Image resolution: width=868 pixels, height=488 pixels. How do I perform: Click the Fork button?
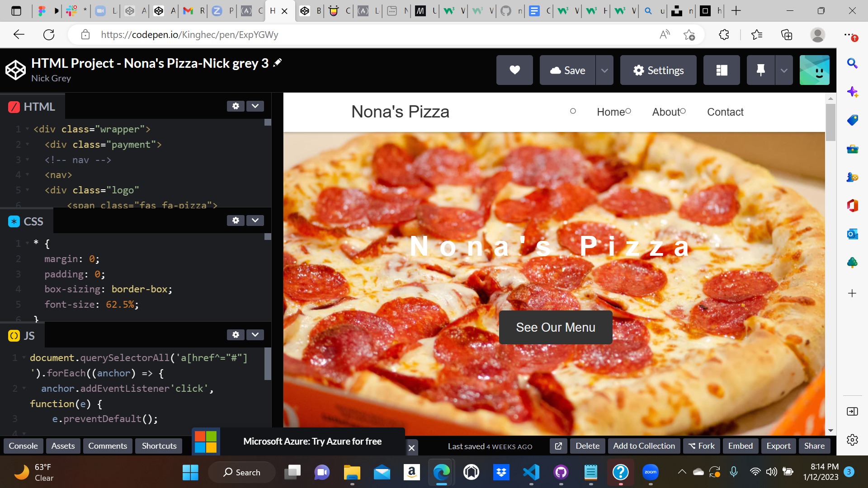[702, 446]
